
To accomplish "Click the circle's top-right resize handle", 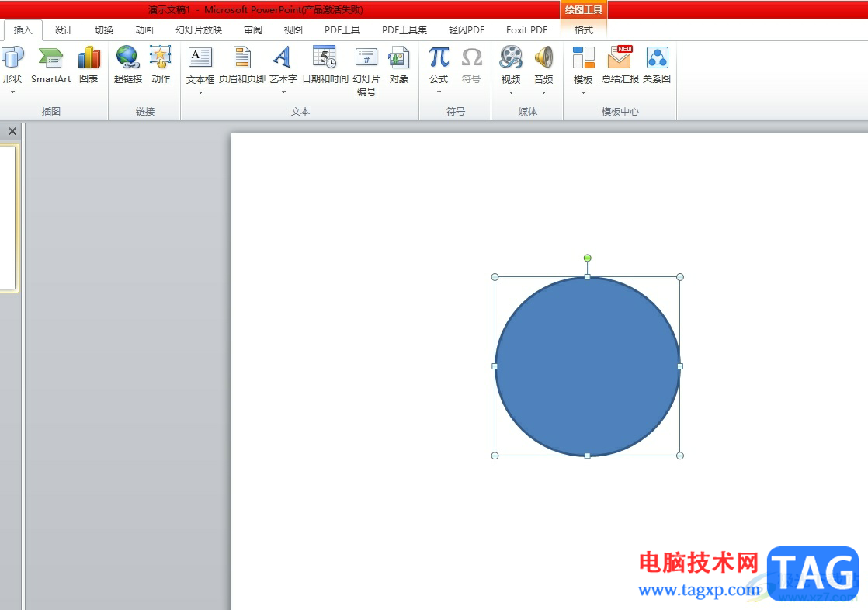I will click(680, 277).
